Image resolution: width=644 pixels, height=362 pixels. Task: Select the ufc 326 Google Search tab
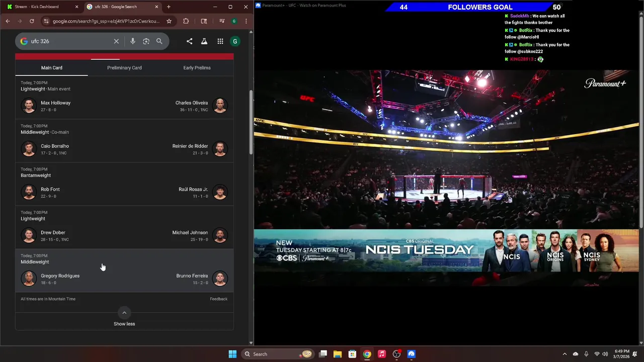pos(122,7)
